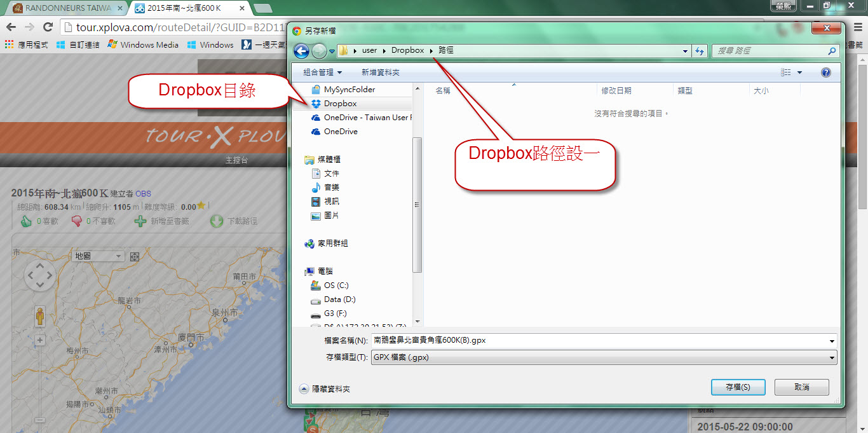This screenshot has width=868, height=433.
Task: Open the 自訂連結 bookmark
Action: [78, 45]
